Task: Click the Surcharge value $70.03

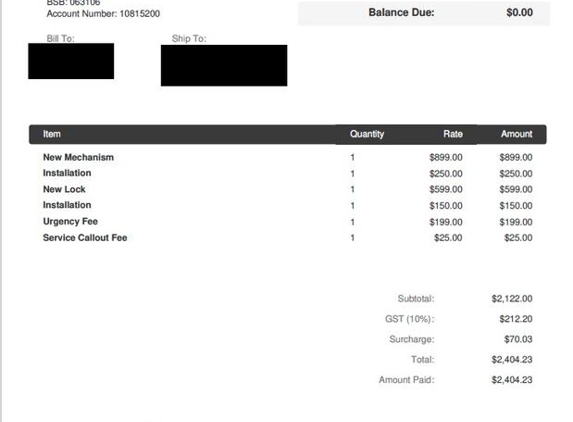Action: [518, 339]
